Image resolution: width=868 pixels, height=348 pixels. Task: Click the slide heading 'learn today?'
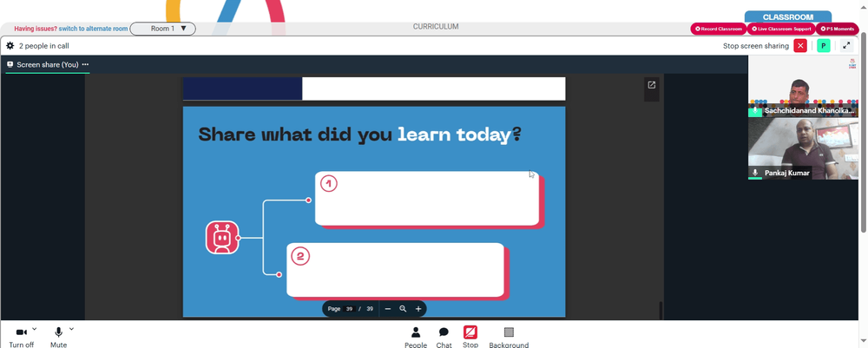459,135
